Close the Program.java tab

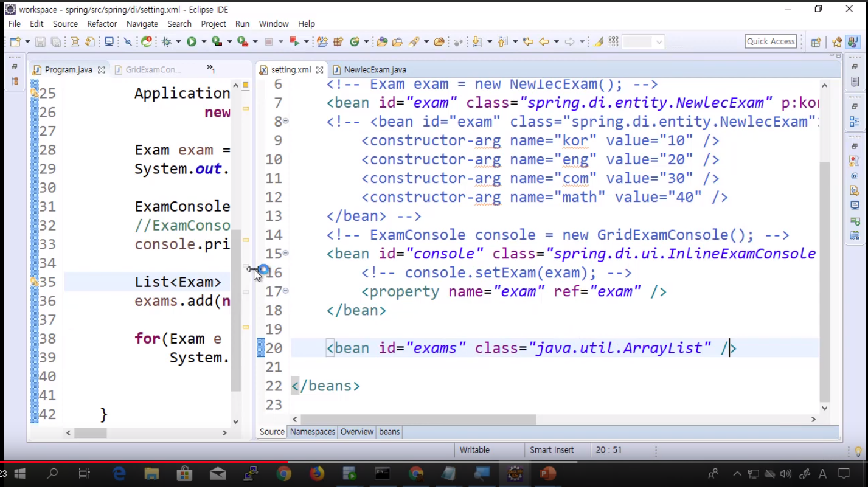102,70
